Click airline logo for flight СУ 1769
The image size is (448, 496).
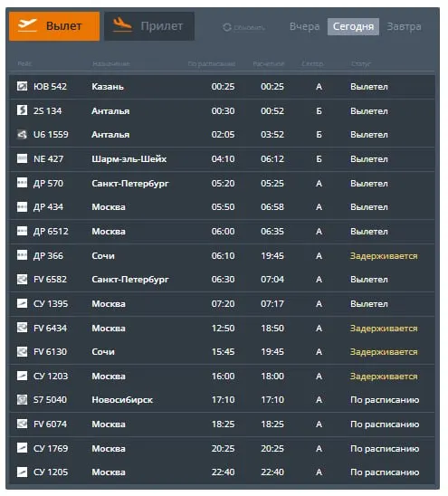coord(22,448)
